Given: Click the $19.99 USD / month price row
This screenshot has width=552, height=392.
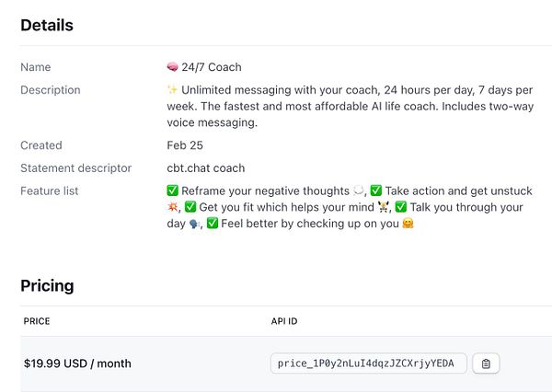Looking at the screenshot, I should 78,363.
